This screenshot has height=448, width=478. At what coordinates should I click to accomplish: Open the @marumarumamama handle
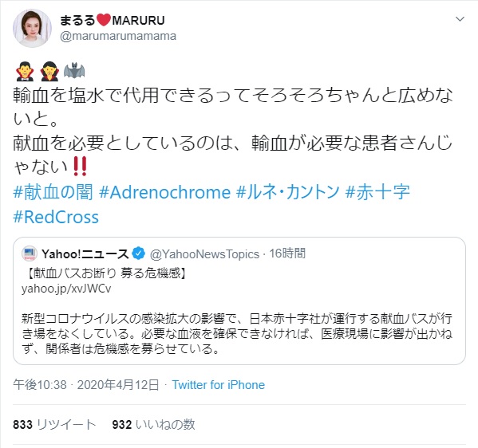coord(118,36)
